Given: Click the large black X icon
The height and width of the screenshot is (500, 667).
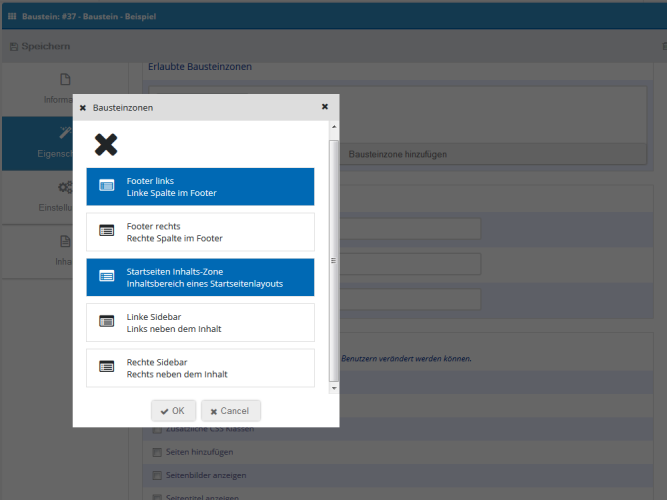Looking at the screenshot, I should point(106,145).
